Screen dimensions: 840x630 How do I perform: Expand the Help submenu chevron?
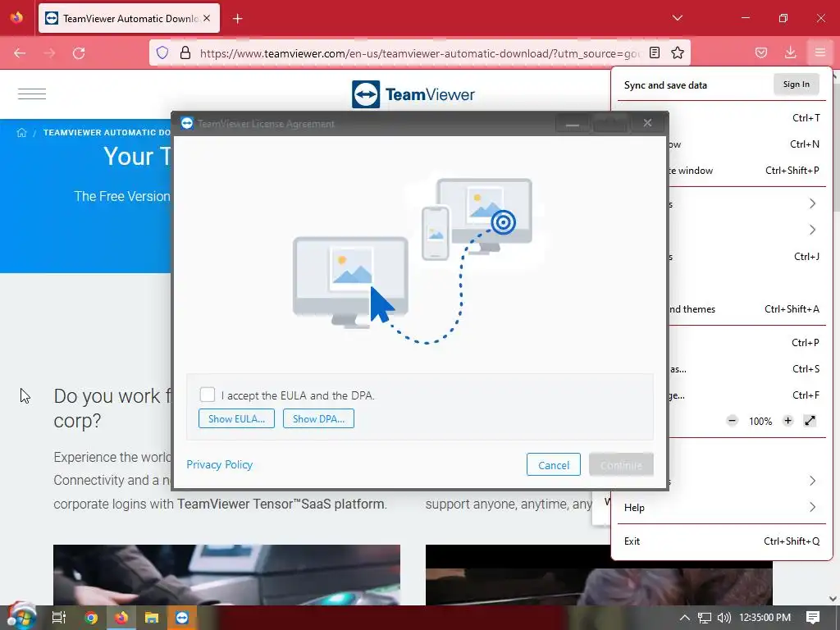click(812, 507)
